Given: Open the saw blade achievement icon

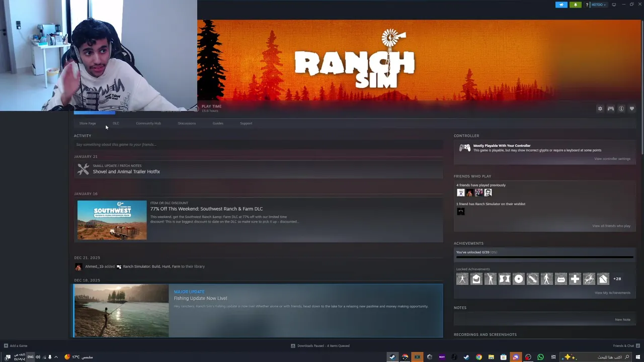Looking at the screenshot, I should [518, 279].
